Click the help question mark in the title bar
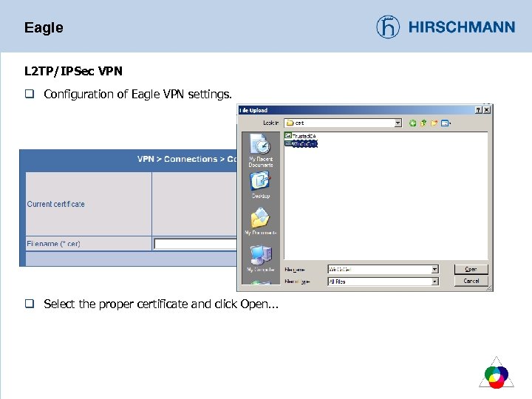Image resolution: width=532 pixels, height=399 pixels. click(x=478, y=110)
